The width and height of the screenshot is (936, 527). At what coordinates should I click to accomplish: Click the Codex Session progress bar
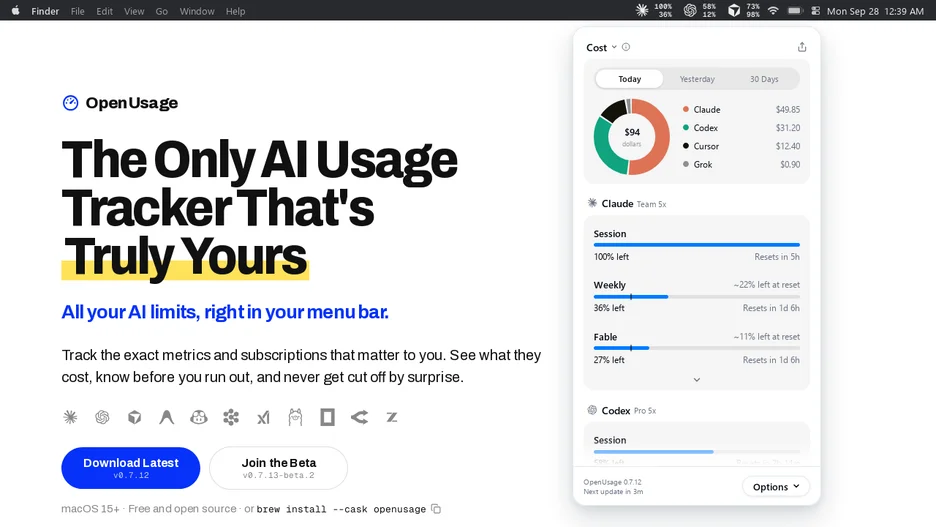click(x=697, y=452)
